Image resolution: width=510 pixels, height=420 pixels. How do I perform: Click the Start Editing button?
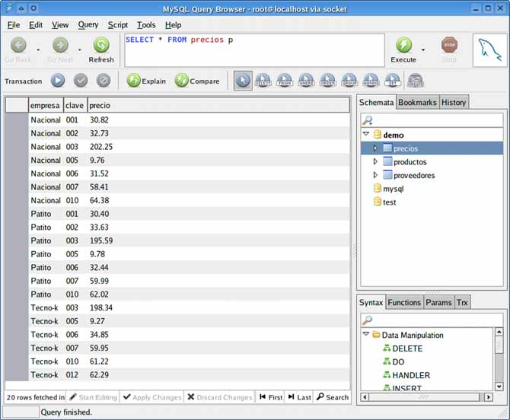[93, 397]
